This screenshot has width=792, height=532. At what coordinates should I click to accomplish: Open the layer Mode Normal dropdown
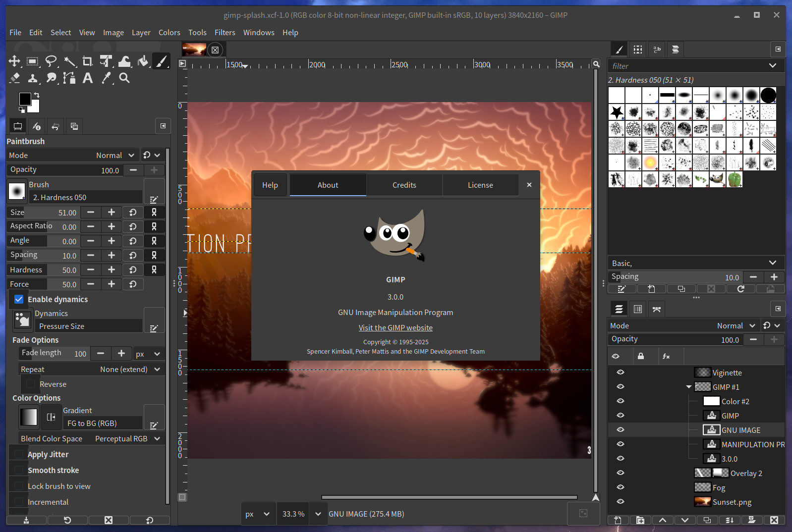(x=683, y=325)
